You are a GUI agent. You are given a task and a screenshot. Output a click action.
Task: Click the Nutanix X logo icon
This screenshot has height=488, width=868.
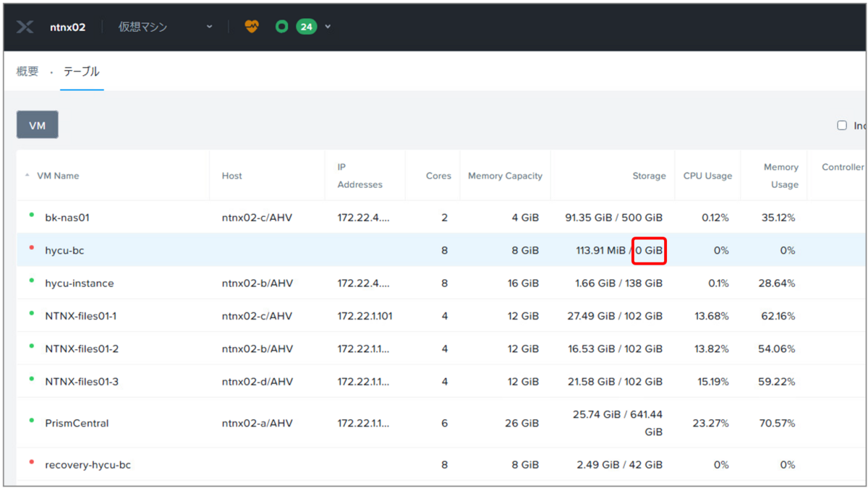(x=25, y=27)
